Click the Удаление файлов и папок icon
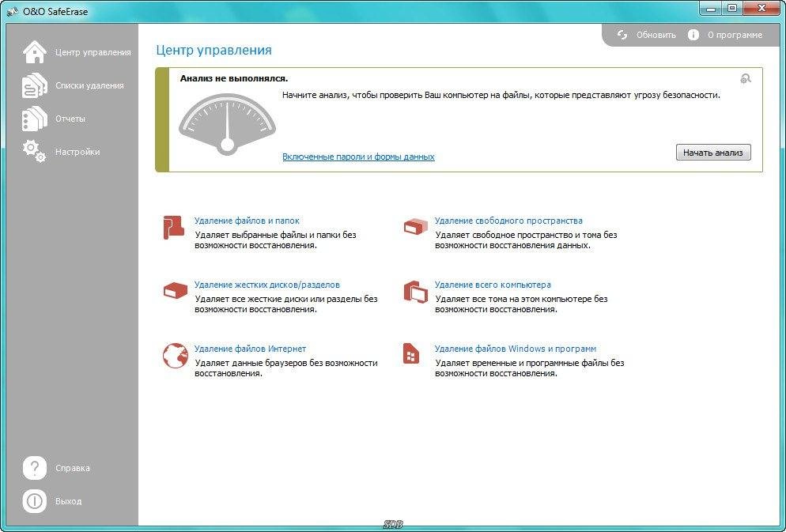Viewport: 786px width, 532px height. pos(174,228)
